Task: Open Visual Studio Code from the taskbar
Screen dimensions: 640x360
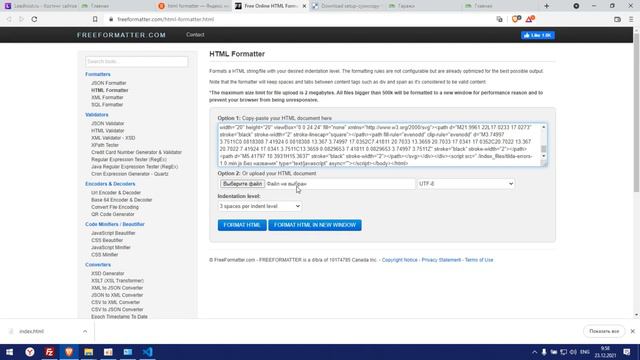Action: 147,352
